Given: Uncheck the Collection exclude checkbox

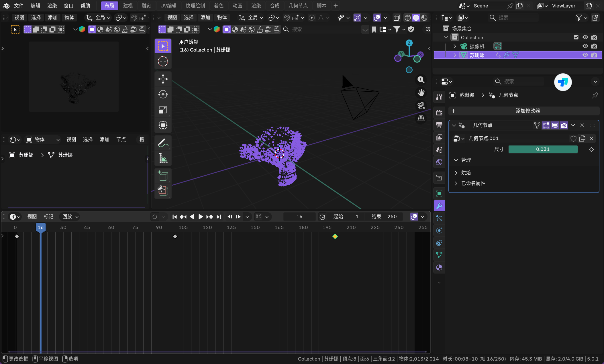Looking at the screenshot, I should [576, 37].
